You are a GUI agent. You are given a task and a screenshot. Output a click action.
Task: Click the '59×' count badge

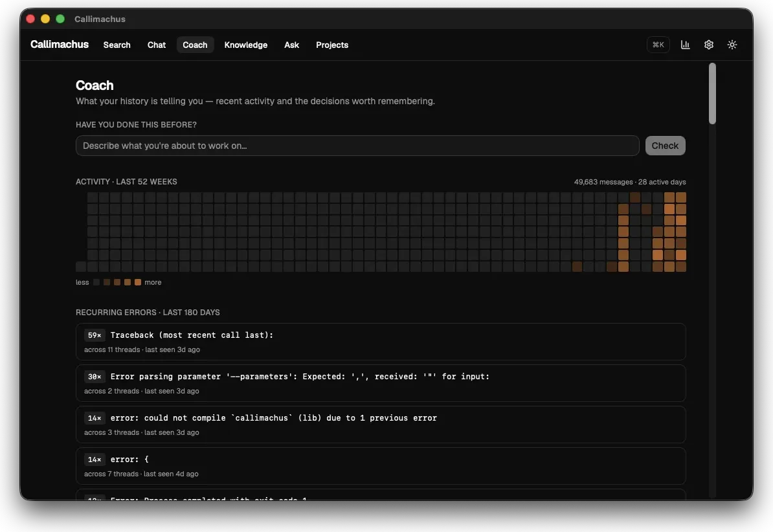pyautogui.click(x=94, y=335)
